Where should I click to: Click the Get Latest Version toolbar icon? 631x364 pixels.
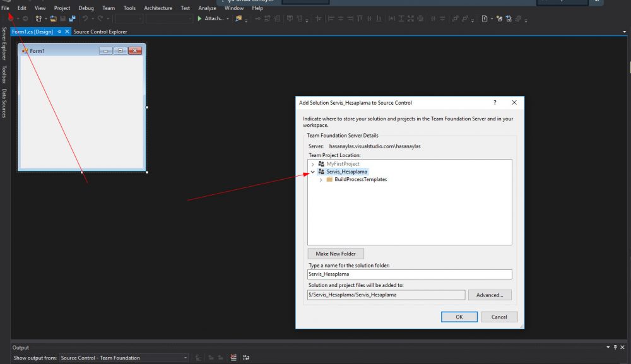pos(499,18)
